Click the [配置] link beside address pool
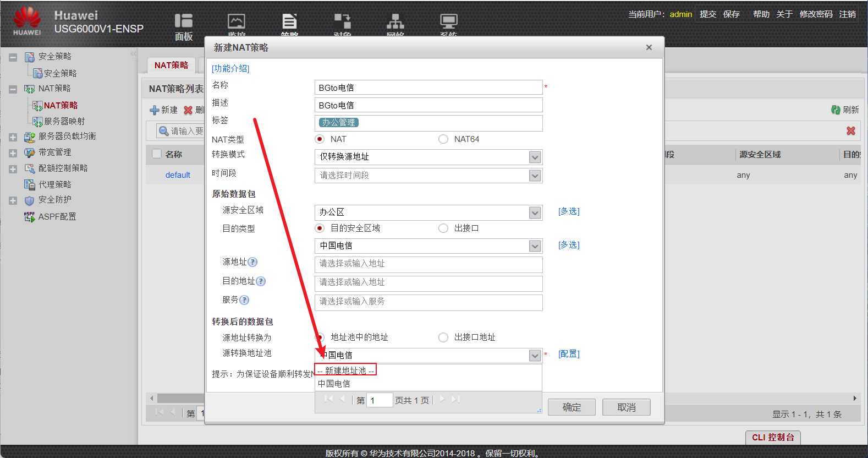 pos(569,354)
